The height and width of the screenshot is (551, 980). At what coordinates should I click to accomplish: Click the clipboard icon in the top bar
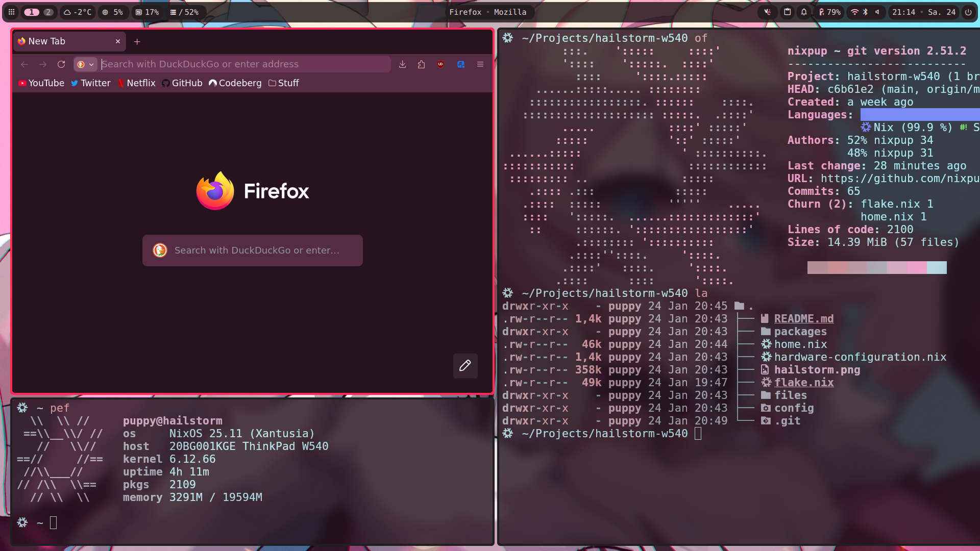787,12
